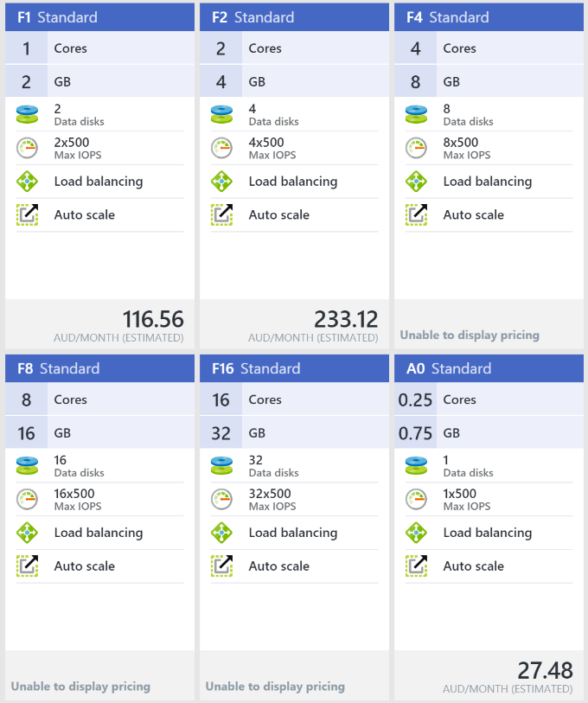
Task: Select the F2 Standard tier header
Action: tap(294, 17)
